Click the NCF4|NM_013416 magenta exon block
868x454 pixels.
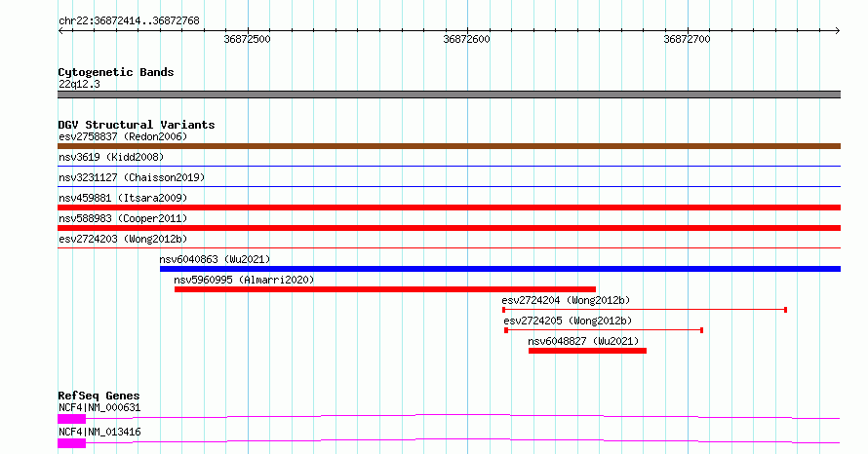(72, 443)
